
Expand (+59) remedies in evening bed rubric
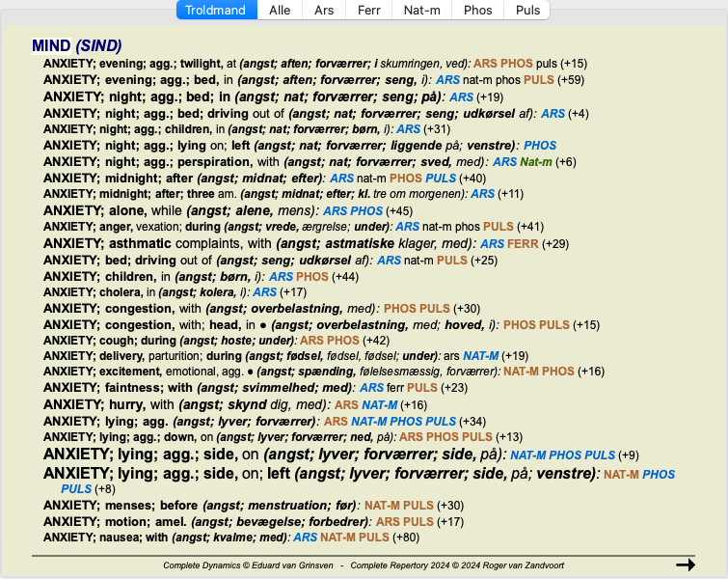click(571, 80)
